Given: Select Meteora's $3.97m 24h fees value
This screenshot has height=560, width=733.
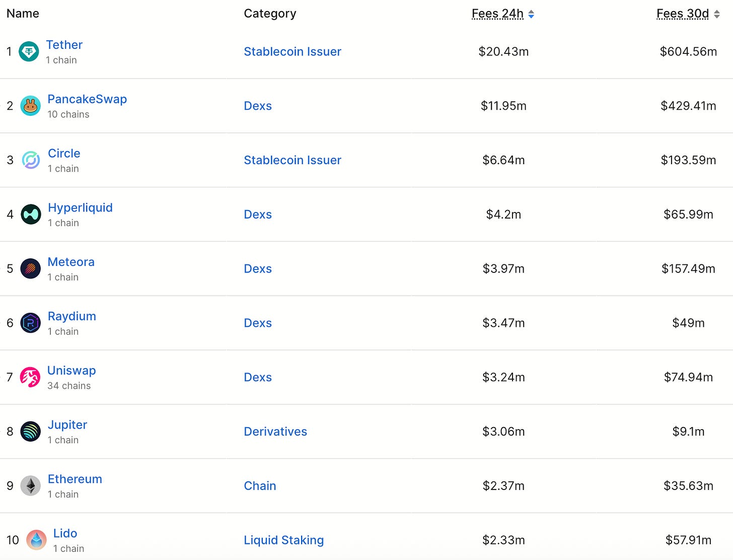Looking at the screenshot, I should pyautogui.click(x=503, y=268).
